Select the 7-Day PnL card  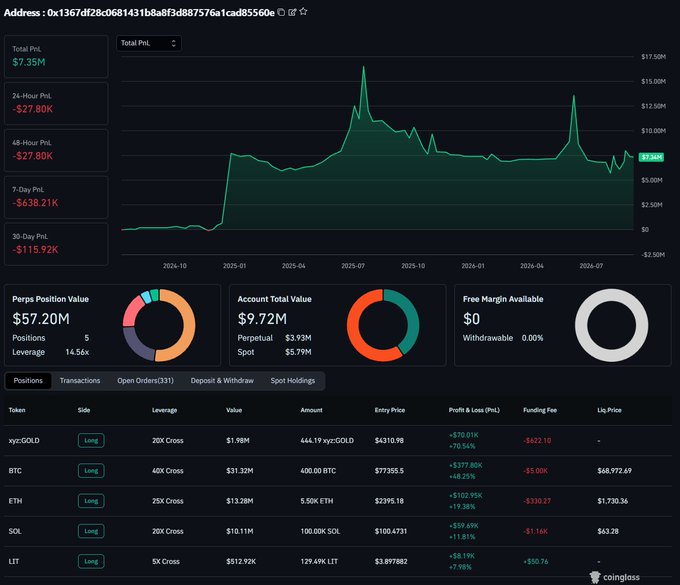(56, 197)
